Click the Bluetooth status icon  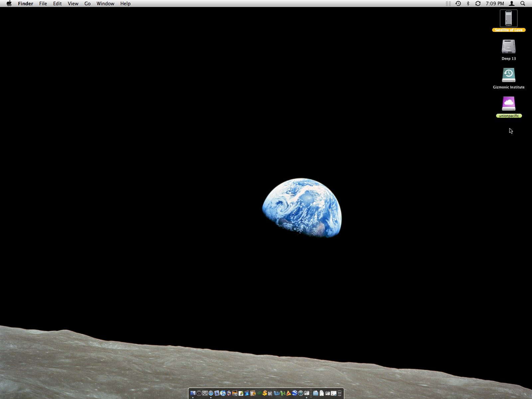(468, 3)
